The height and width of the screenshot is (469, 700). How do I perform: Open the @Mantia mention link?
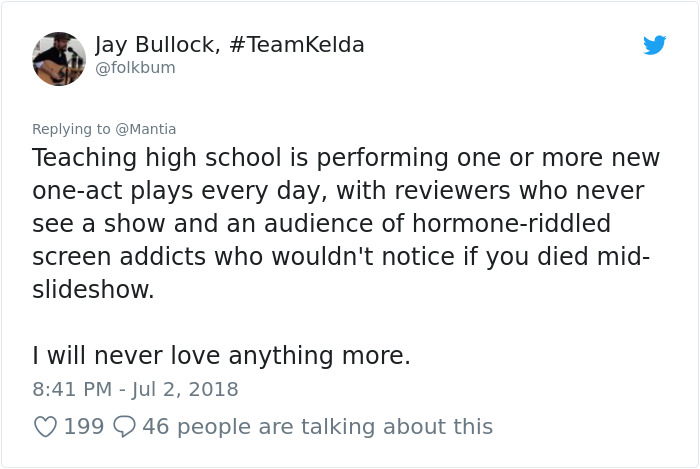146,129
